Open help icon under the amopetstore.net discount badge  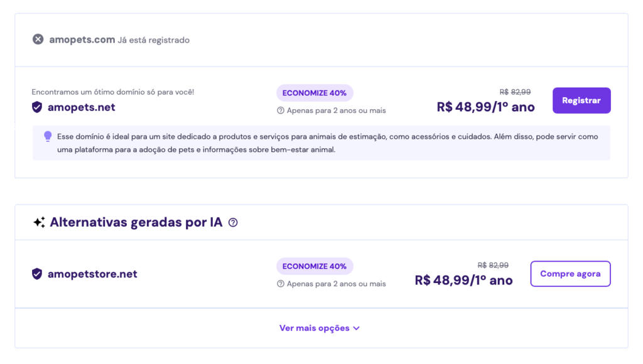click(x=281, y=282)
